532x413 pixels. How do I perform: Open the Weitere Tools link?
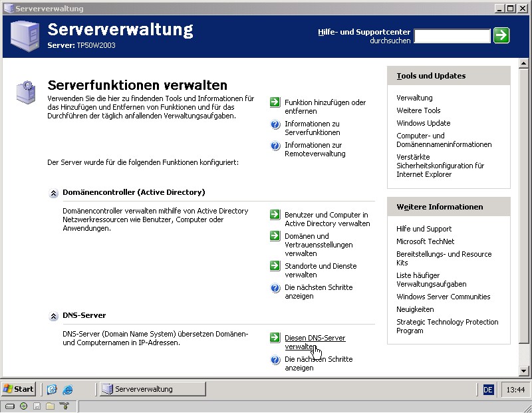[x=418, y=110]
